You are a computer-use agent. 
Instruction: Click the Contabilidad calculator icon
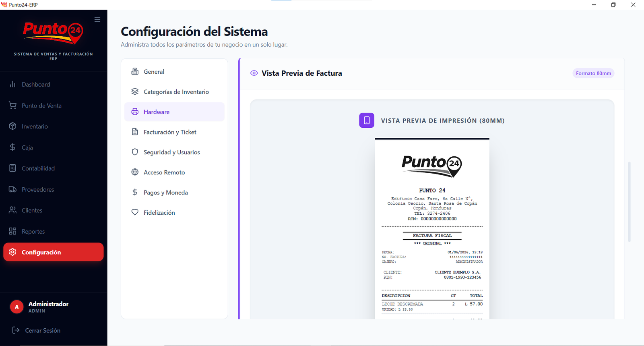tap(12, 168)
